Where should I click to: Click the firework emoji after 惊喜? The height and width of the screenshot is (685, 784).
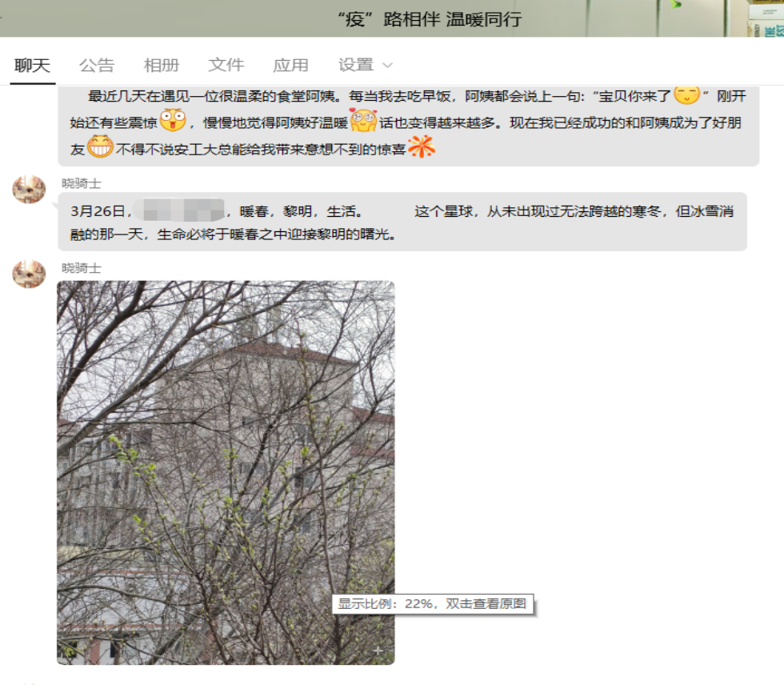[x=421, y=147]
